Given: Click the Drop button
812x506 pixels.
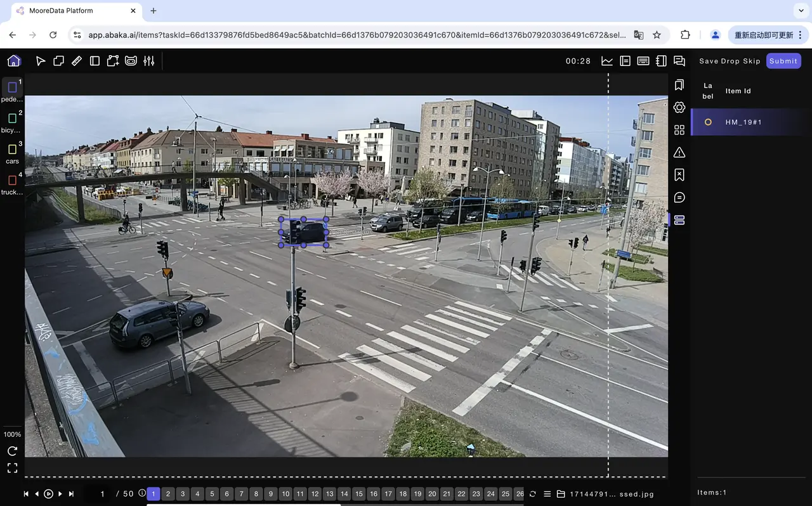Looking at the screenshot, I should (x=730, y=61).
